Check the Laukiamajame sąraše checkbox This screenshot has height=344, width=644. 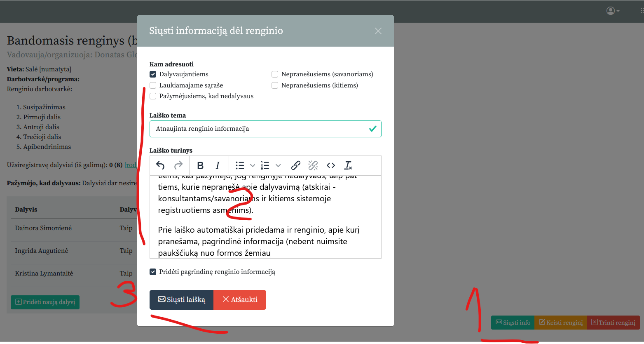[153, 85]
